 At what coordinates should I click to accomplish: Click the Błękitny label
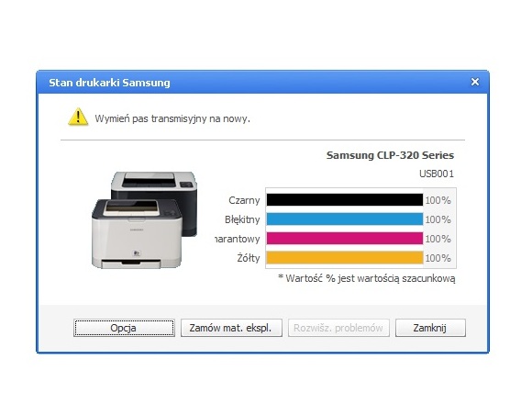242,219
